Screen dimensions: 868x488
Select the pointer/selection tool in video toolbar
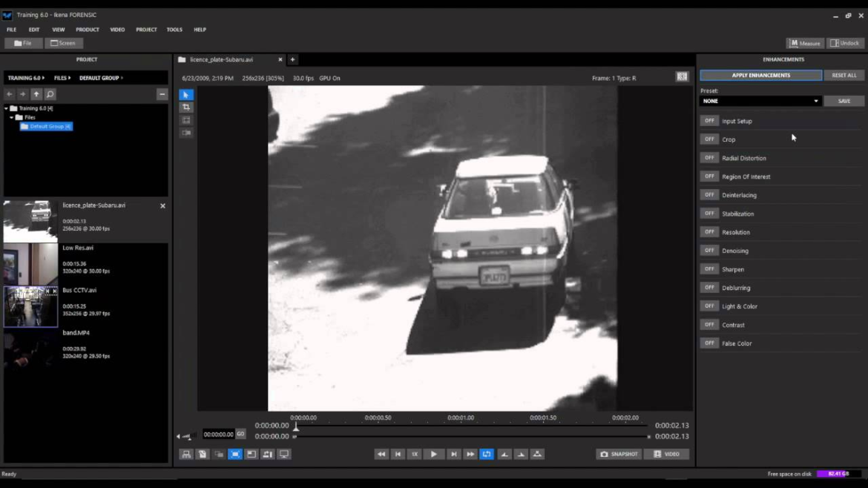coord(185,94)
